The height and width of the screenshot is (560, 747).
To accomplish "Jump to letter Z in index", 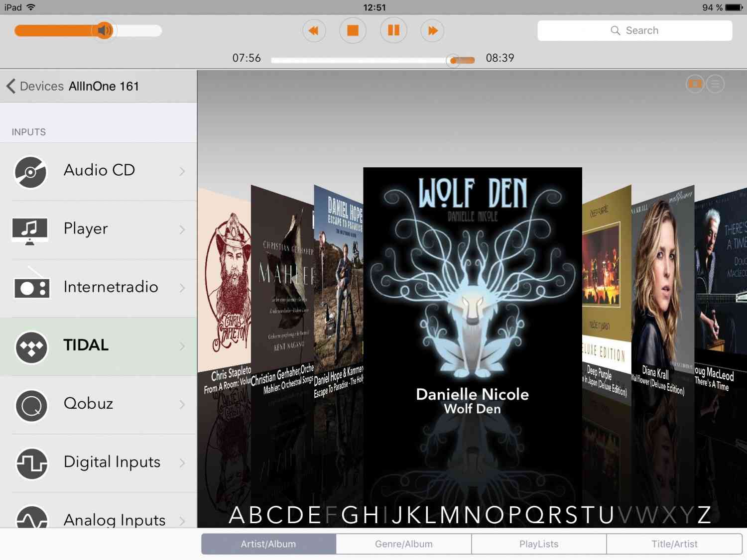I will pyautogui.click(x=704, y=515).
